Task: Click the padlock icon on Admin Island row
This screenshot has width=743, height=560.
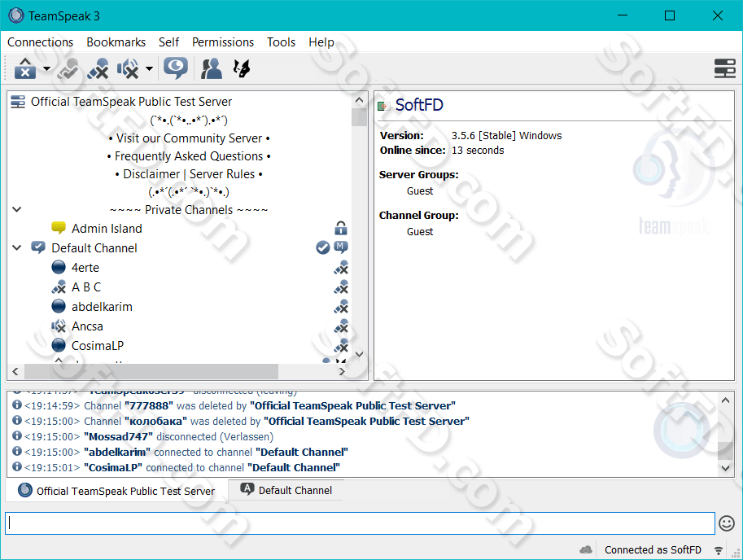Action: point(341,229)
